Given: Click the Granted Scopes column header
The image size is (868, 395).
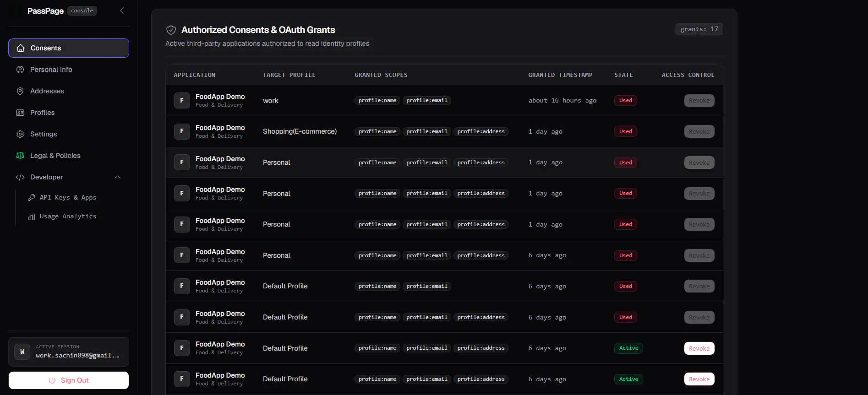Looking at the screenshot, I should (381, 75).
